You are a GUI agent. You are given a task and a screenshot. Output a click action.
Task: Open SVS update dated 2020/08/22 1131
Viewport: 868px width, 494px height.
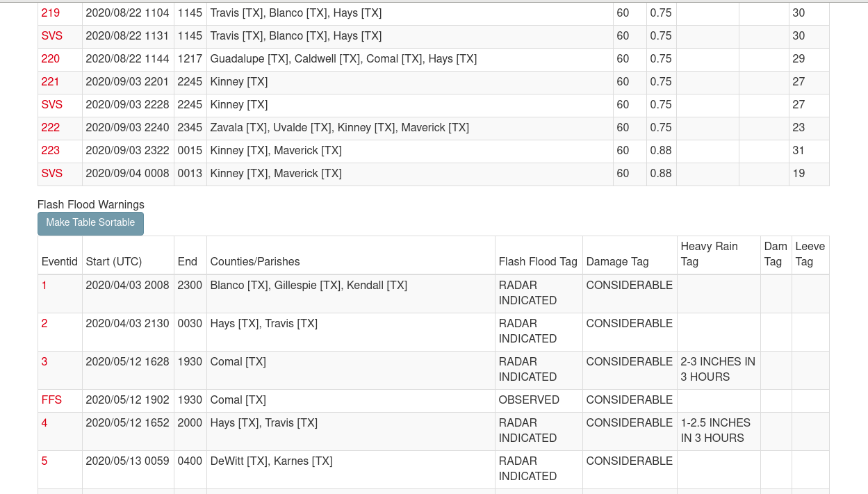(52, 36)
